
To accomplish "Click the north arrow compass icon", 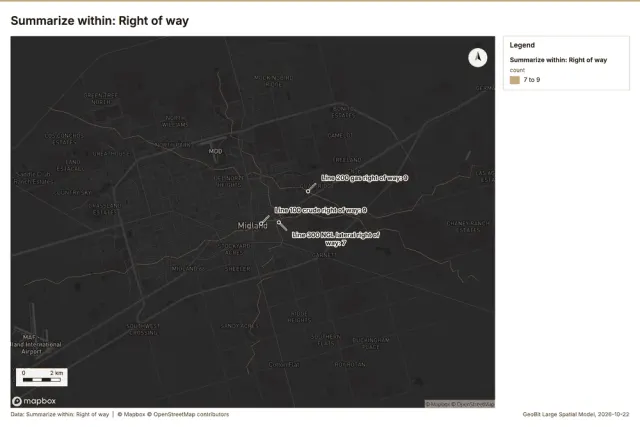I will point(478,58).
